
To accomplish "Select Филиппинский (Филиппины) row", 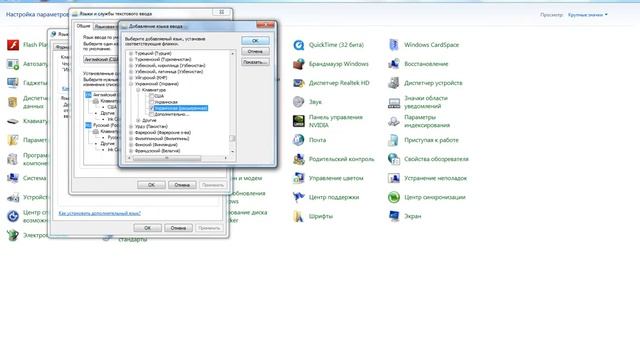I will pos(162,138).
